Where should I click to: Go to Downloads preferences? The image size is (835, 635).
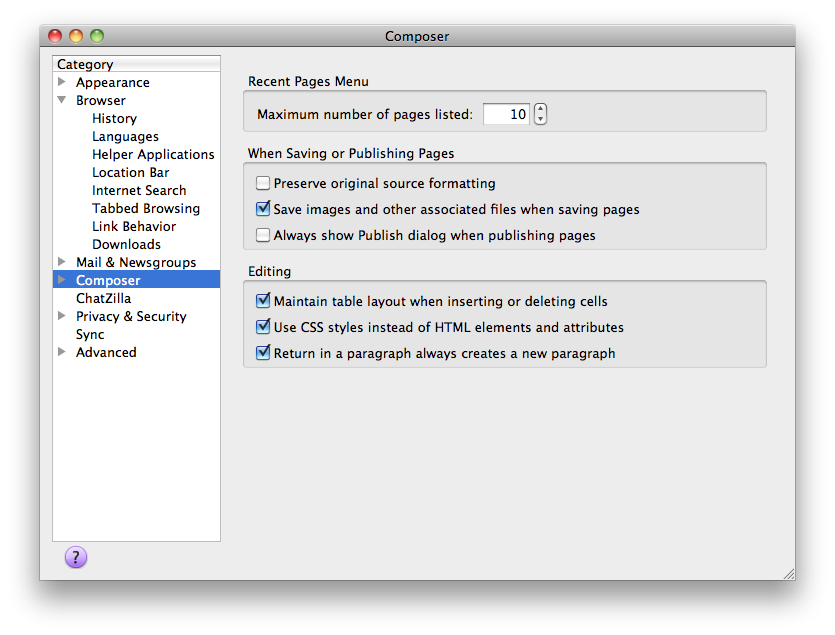pos(126,244)
